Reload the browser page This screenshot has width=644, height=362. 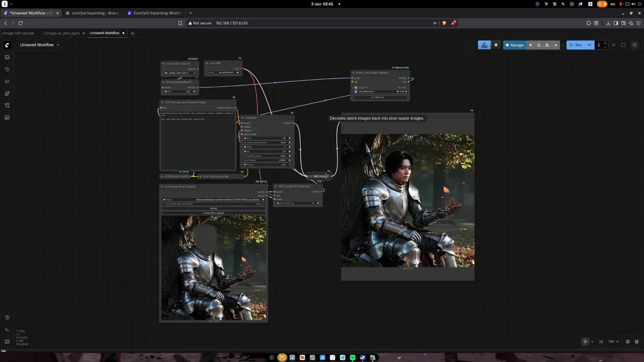pyautogui.click(x=21, y=23)
